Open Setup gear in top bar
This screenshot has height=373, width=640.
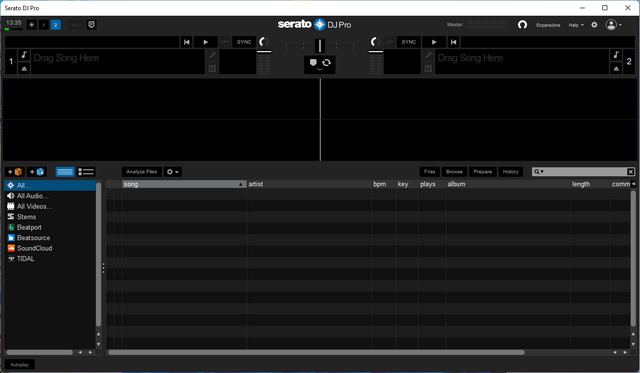coord(594,25)
